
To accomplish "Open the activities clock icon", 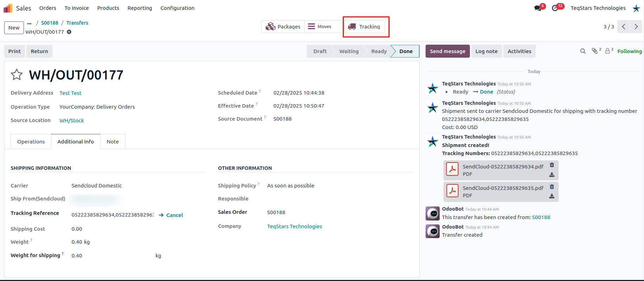I will tap(555, 8).
